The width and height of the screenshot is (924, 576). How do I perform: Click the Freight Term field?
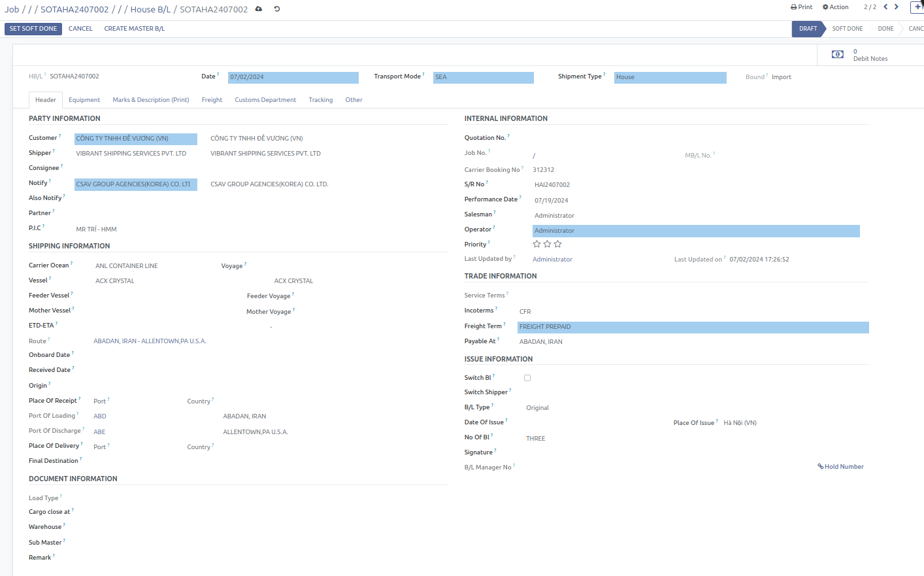pos(693,327)
